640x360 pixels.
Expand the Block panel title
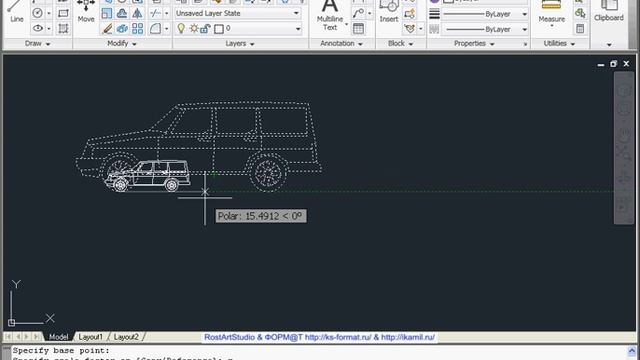(401, 43)
